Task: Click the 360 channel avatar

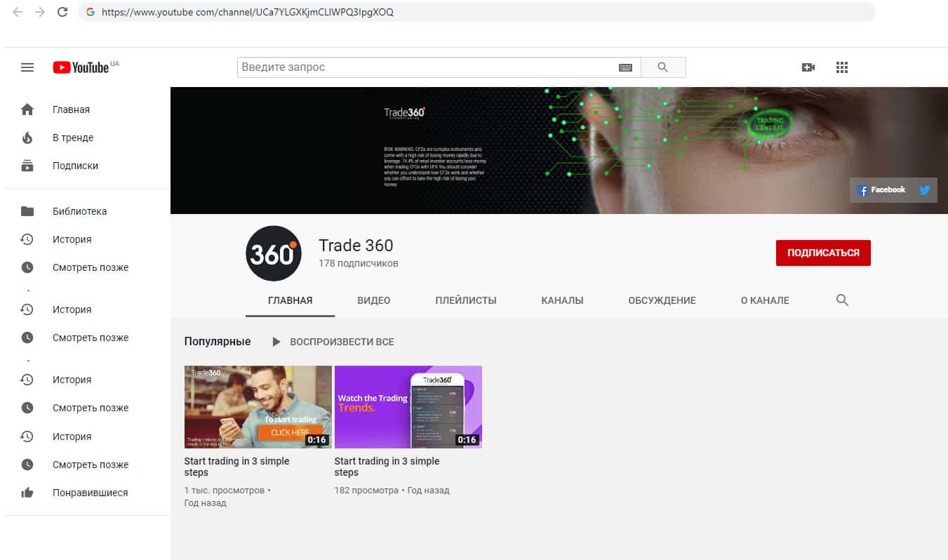Action: [x=274, y=253]
